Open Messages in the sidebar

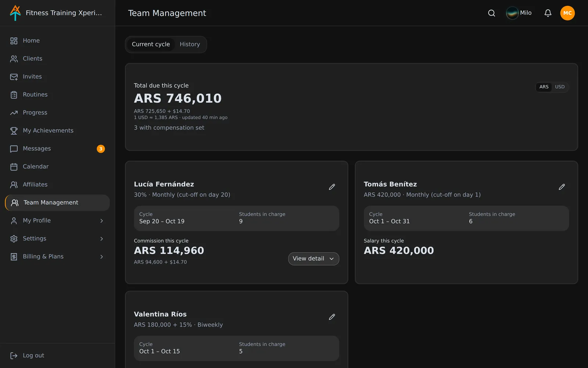(x=57, y=149)
